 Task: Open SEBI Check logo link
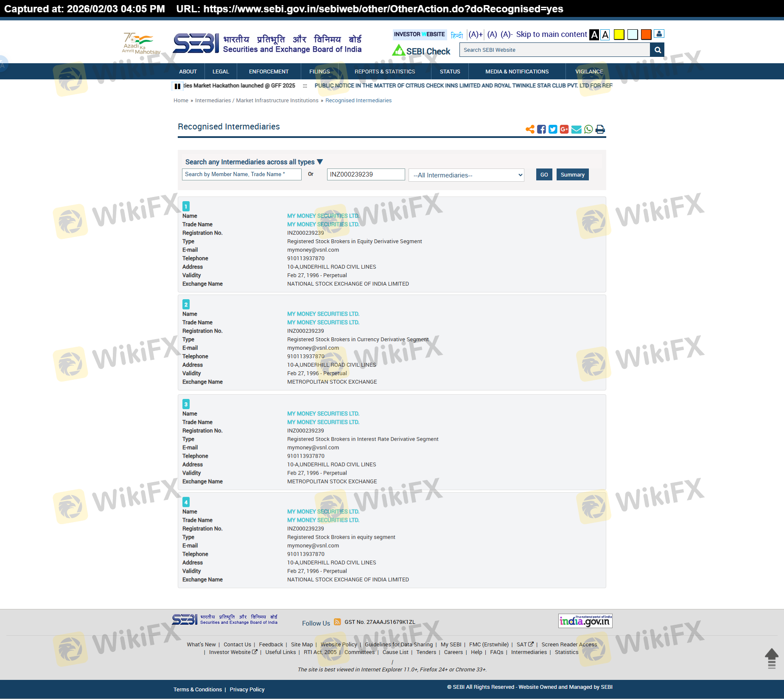[x=421, y=51]
